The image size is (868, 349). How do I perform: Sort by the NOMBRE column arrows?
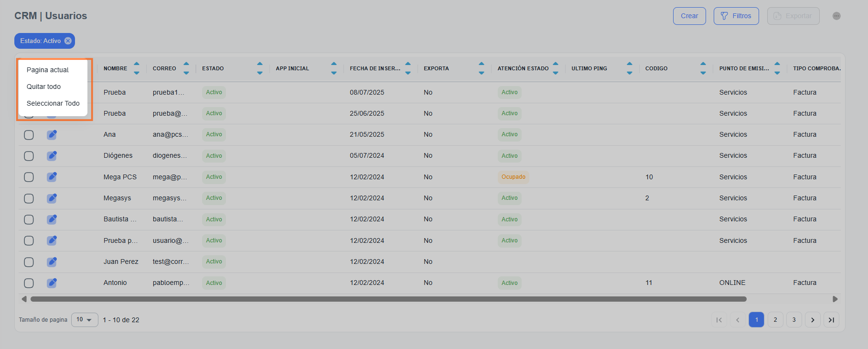click(137, 68)
